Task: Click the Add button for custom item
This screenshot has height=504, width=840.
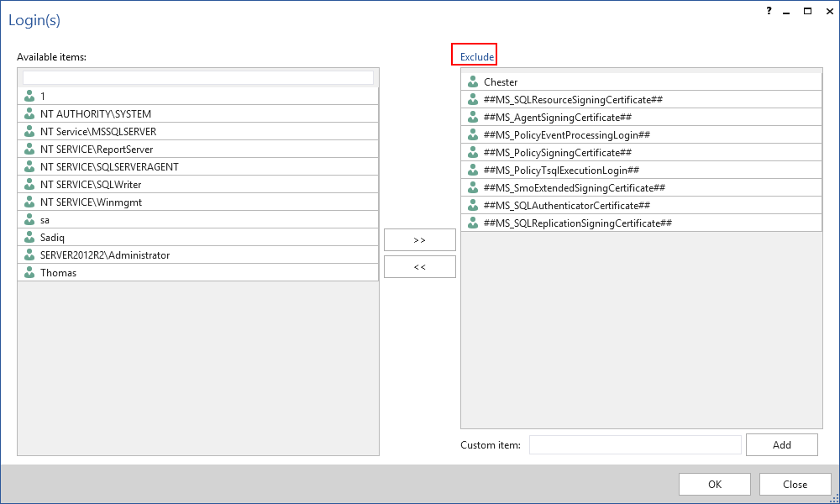Action: pyautogui.click(x=781, y=444)
